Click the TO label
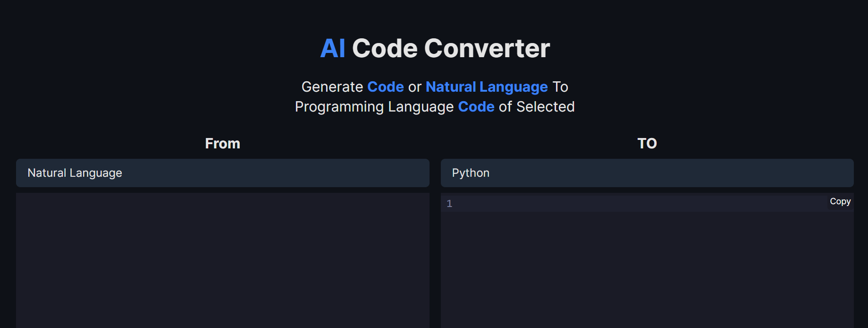 (647, 143)
